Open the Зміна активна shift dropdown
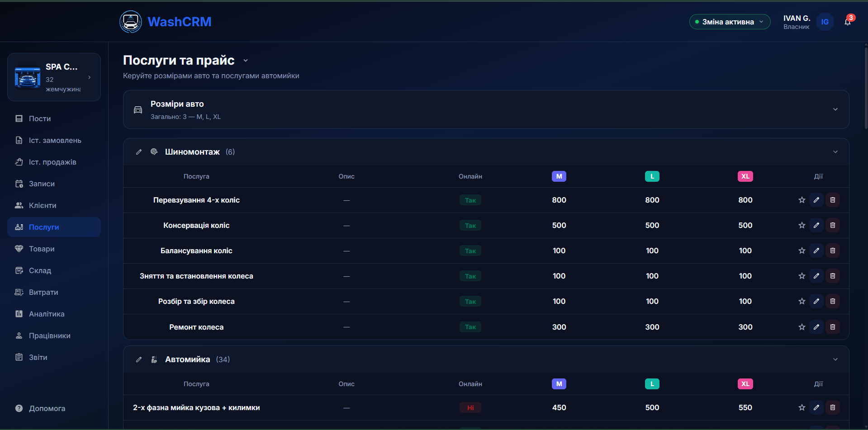Viewport: 868px width, 430px height. pyautogui.click(x=730, y=22)
